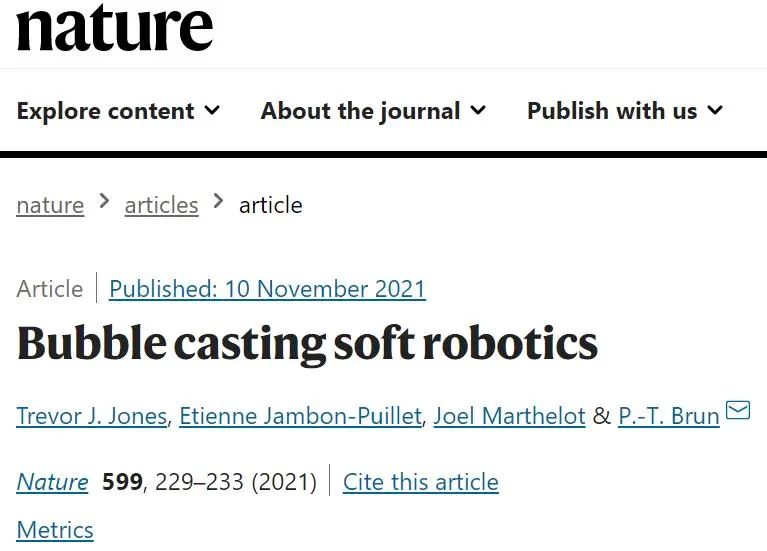
Task: Open the Metrics link
Action: (55, 530)
